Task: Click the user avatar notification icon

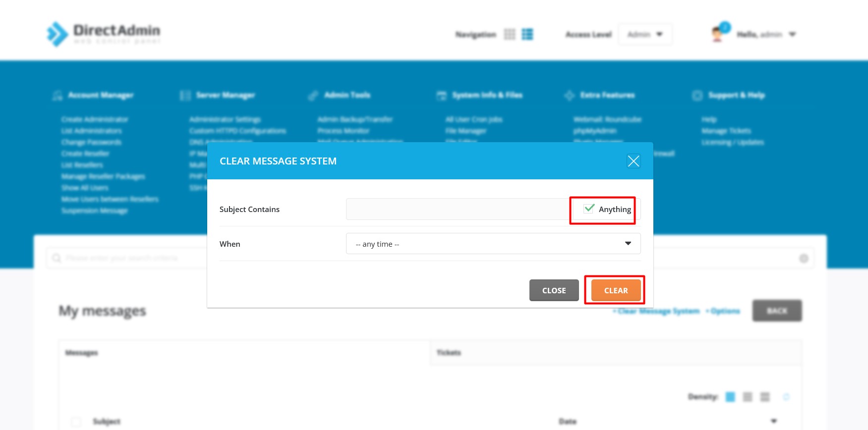Action: pyautogui.click(x=718, y=34)
